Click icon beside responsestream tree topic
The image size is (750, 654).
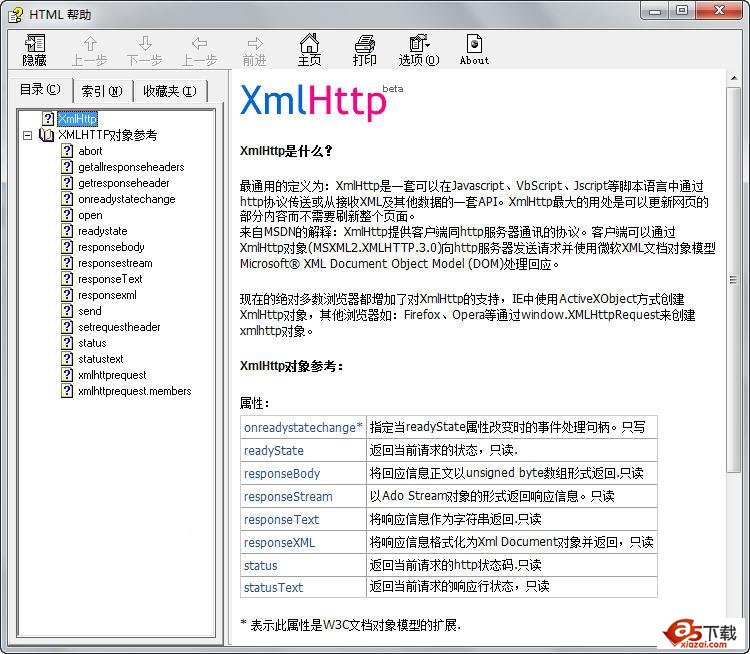point(67,263)
